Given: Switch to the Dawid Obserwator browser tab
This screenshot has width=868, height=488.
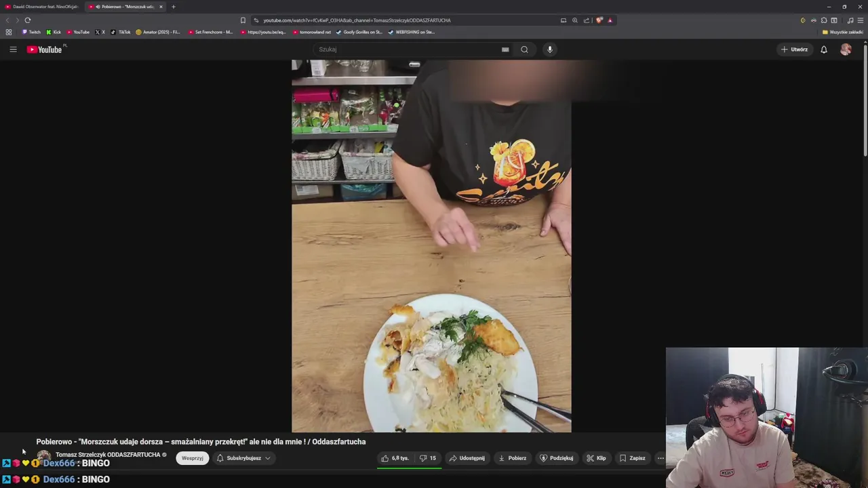Looking at the screenshot, I should pyautogui.click(x=42, y=7).
